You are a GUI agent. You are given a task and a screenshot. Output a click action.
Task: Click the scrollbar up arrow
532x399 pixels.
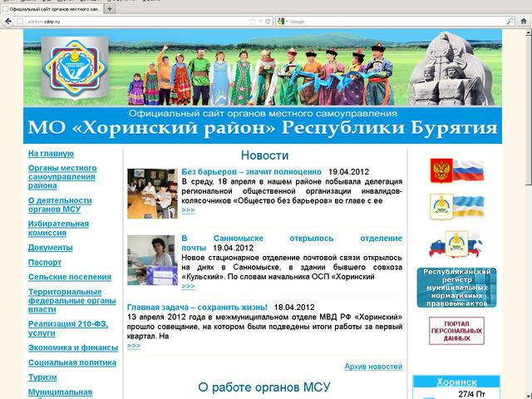[529, 33]
